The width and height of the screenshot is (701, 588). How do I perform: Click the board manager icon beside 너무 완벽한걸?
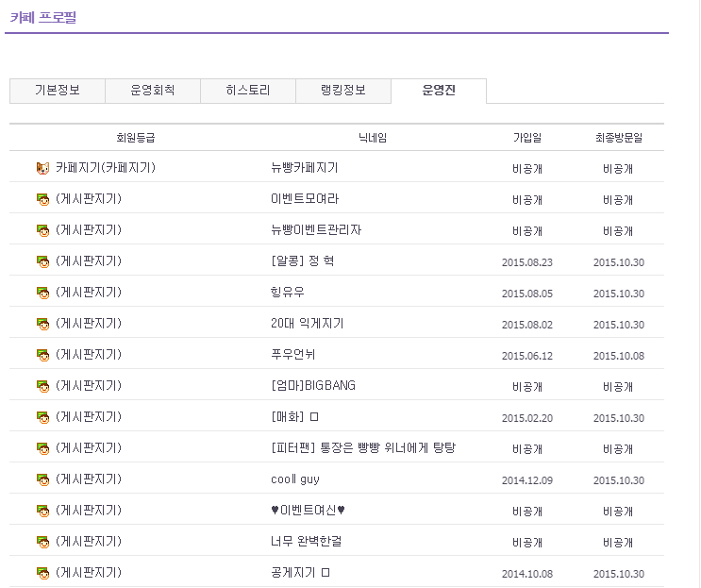point(42,542)
